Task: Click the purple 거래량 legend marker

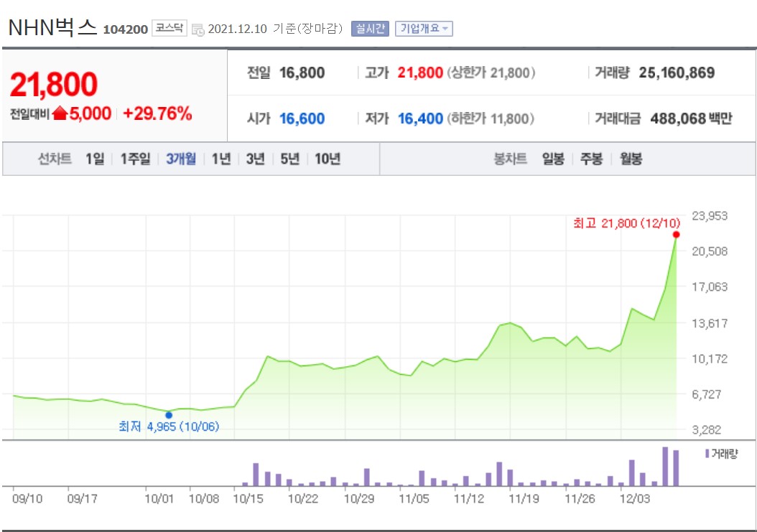Action: 707,453
